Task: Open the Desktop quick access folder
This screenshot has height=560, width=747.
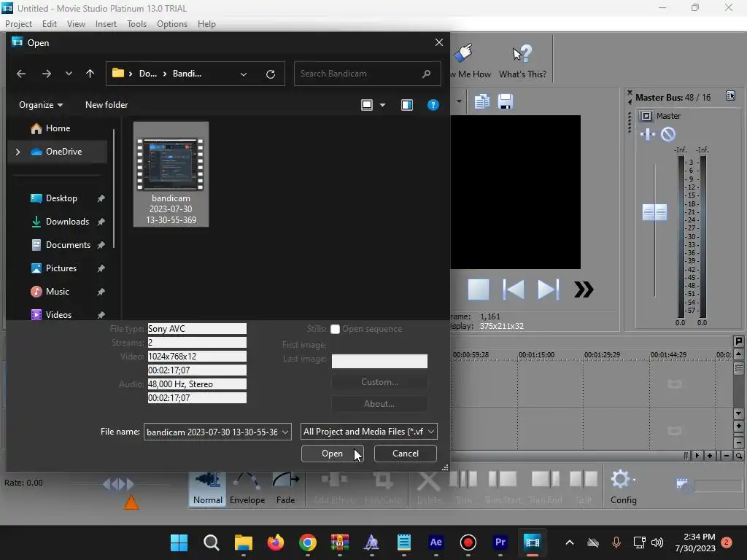Action: [61, 198]
